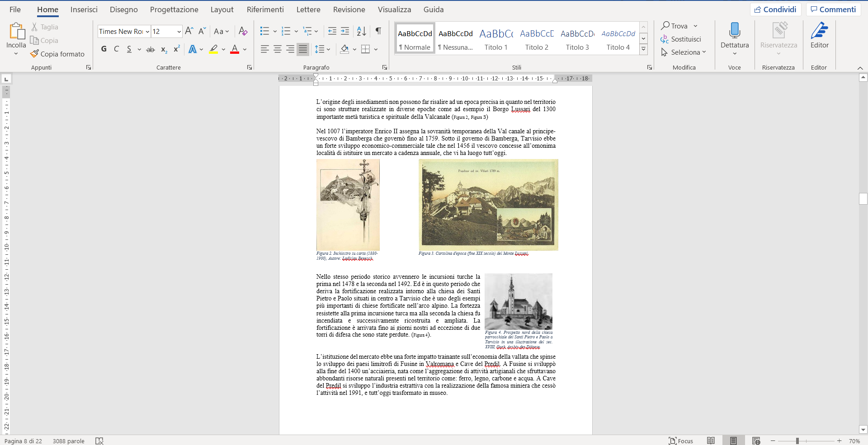
Task: Open Riferimenti tab
Action: [265, 9]
